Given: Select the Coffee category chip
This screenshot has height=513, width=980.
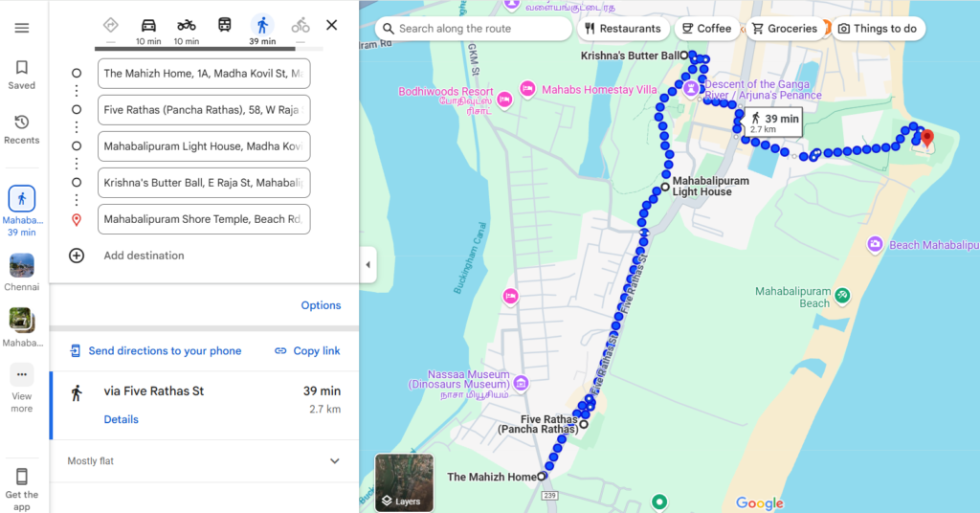Looking at the screenshot, I should [706, 29].
